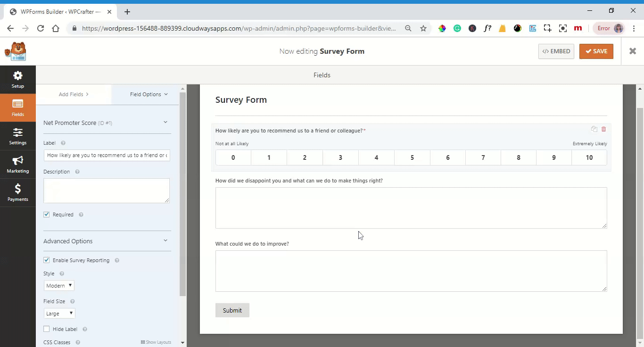Open Chrome three-dot menu
This screenshot has width=644, height=347.
point(634,28)
